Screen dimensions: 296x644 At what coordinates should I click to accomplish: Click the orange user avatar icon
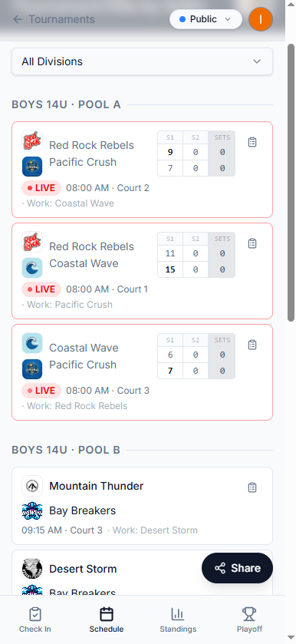[x=261, y=19]
